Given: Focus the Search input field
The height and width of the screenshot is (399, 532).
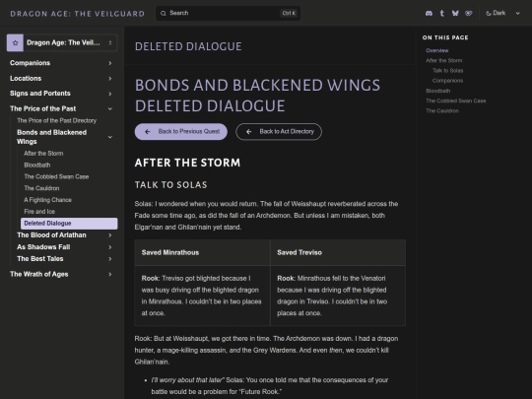Looking at the screenshot, I should pos(228,13).
